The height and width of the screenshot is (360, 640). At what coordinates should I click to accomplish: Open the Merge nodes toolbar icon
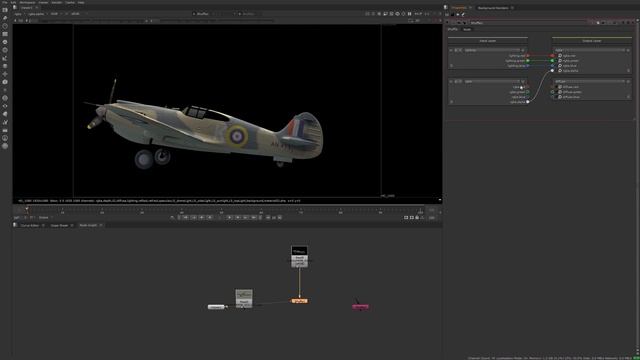[x=5, y=66]
